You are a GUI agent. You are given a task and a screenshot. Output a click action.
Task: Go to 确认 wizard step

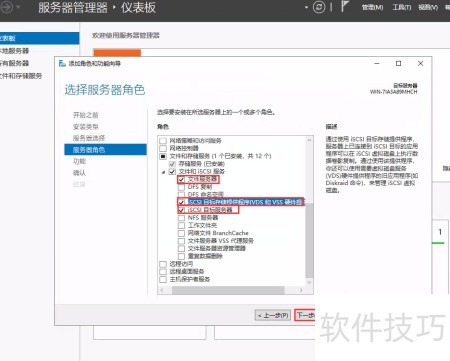pyautogui.click(x=79, y=173)
